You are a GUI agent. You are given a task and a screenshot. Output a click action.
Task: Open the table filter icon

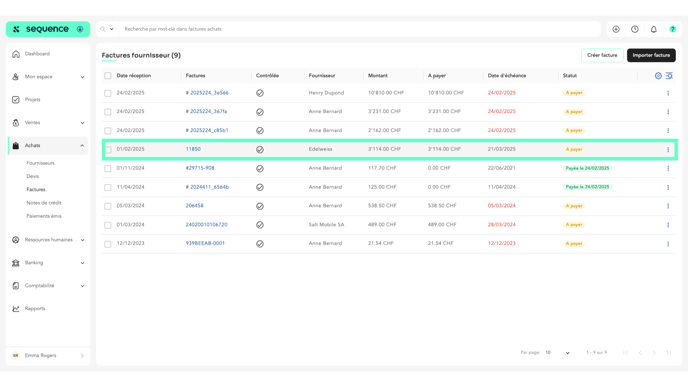click(669, 76)
